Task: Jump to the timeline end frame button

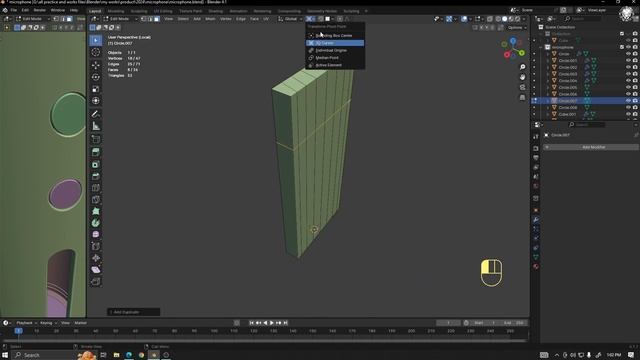Action: pyautogui.click(x=286, y=323)
